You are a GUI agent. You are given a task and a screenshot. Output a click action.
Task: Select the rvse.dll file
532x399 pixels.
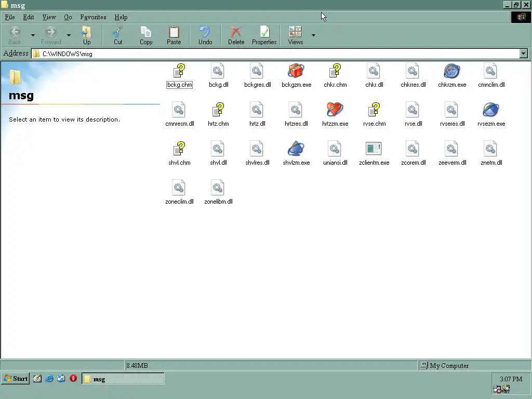[413, 115]
